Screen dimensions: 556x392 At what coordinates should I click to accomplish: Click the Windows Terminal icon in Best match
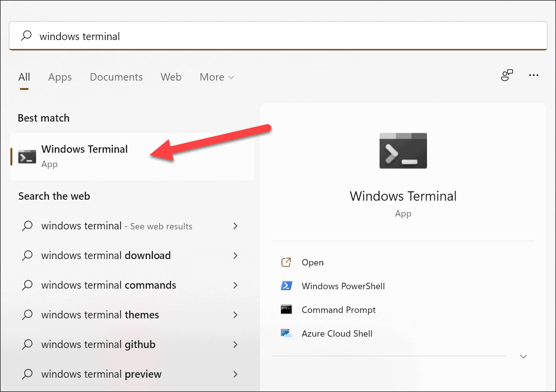coord(27,156)
